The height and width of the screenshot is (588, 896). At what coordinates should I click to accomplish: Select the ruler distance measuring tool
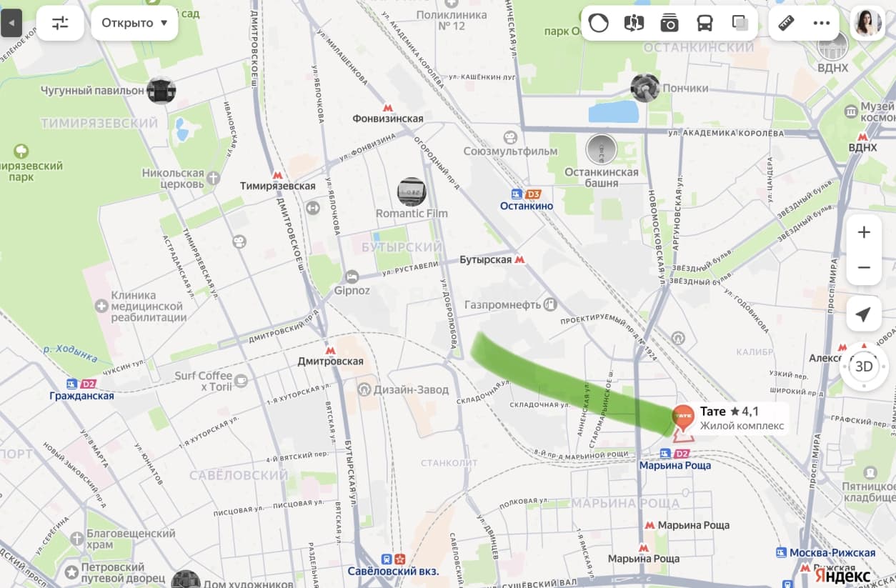pos(787,24)
